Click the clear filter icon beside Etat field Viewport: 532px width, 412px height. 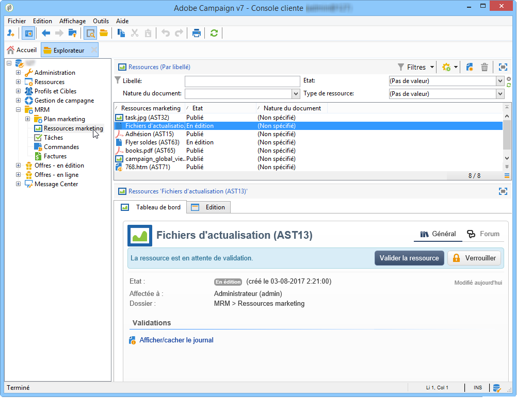coord(509,79)
